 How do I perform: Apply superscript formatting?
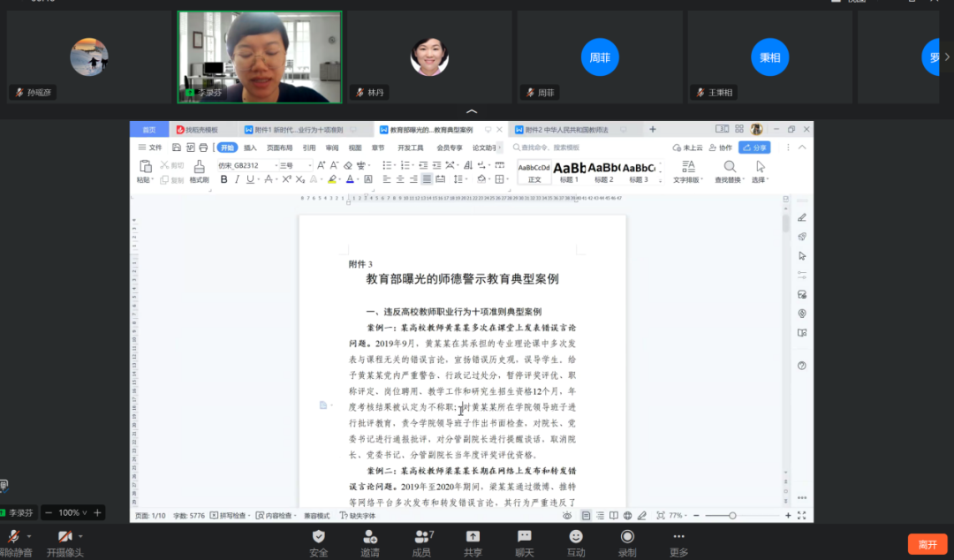pyautogui.click(x=286, y=179)
